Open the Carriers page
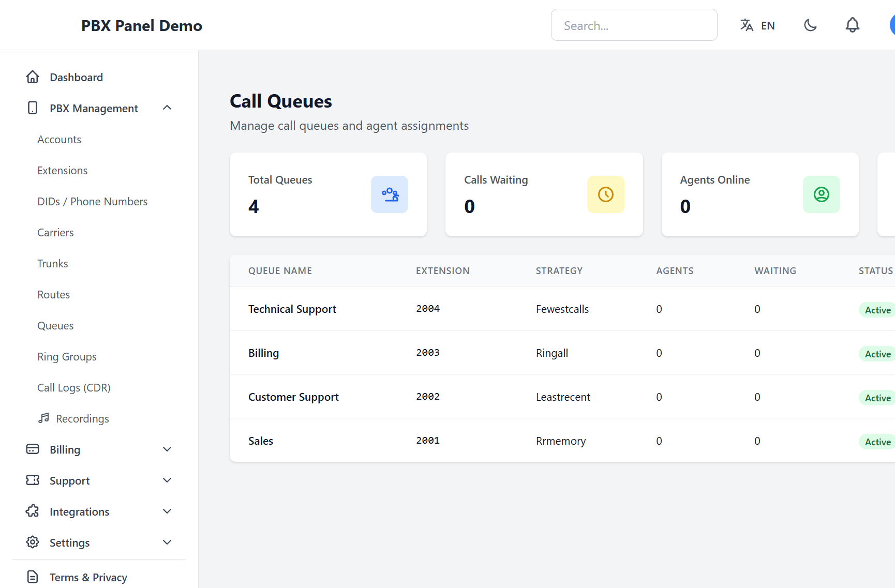Screen dimensions: 895x588 tap(55, 233)
